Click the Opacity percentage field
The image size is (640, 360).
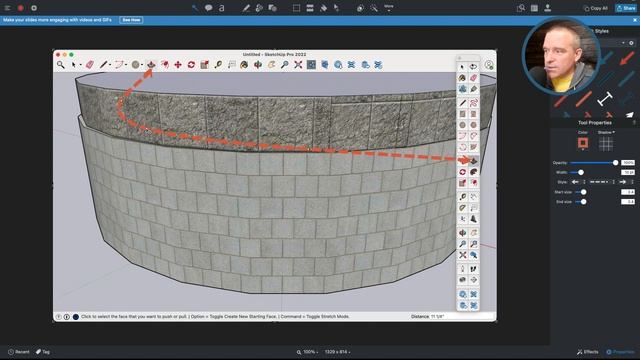[628, 162]
